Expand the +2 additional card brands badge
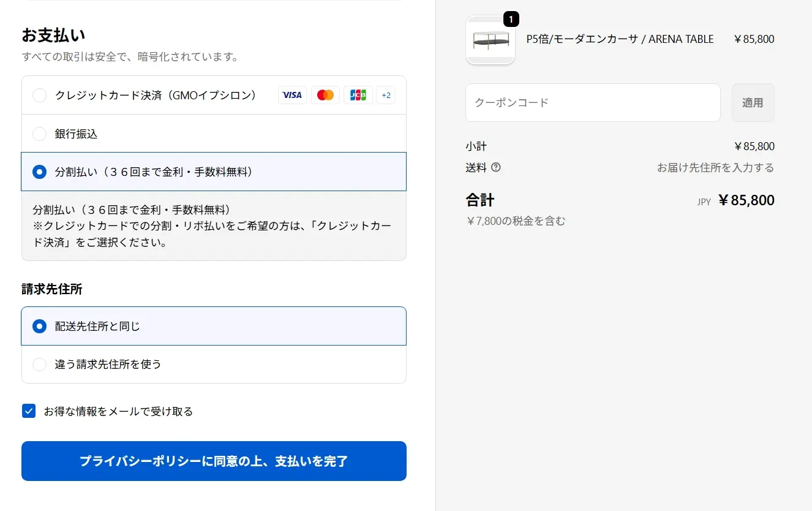The height and width of the screenshot is (511, 812). click(x=386, y=95)
